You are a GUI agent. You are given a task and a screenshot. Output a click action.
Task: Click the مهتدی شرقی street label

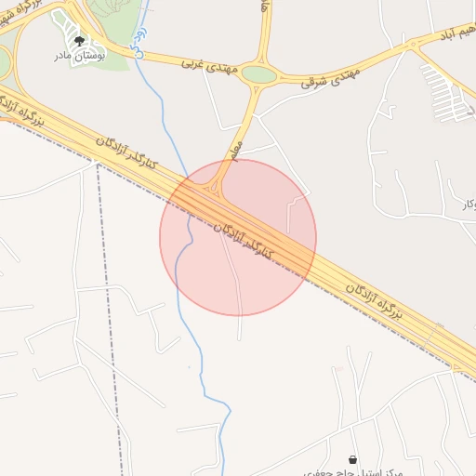[x=330, y=79]
